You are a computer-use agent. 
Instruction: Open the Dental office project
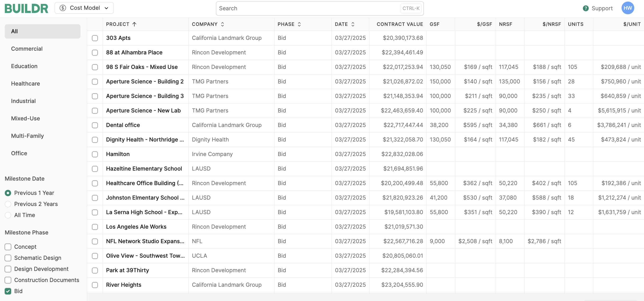click(x=123, y=125)
